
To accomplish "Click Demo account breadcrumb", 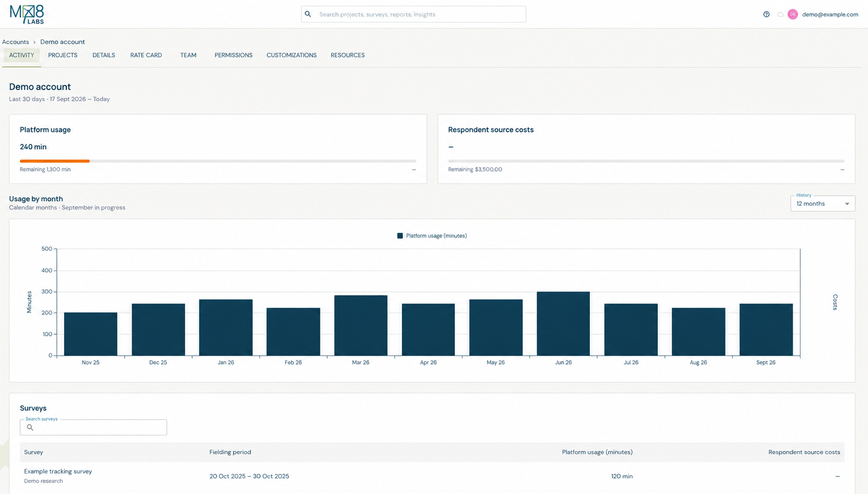I will click(63, 42).
